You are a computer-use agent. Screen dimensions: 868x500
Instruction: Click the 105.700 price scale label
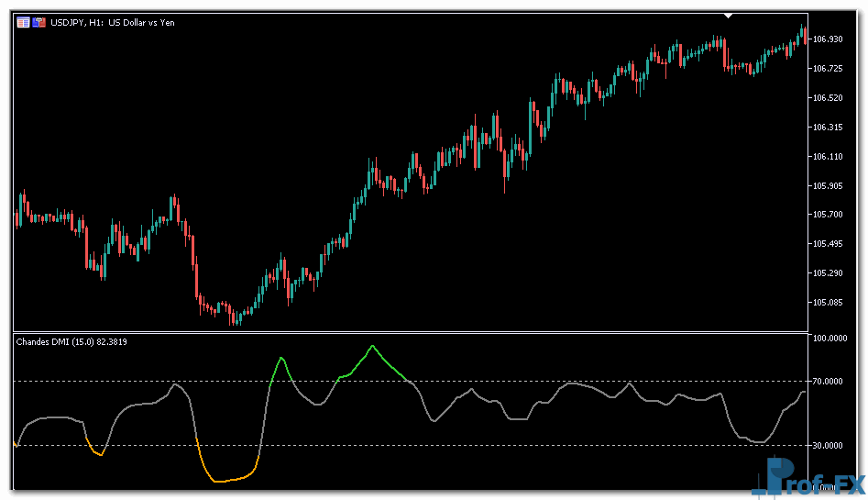[x=828, y=215]
